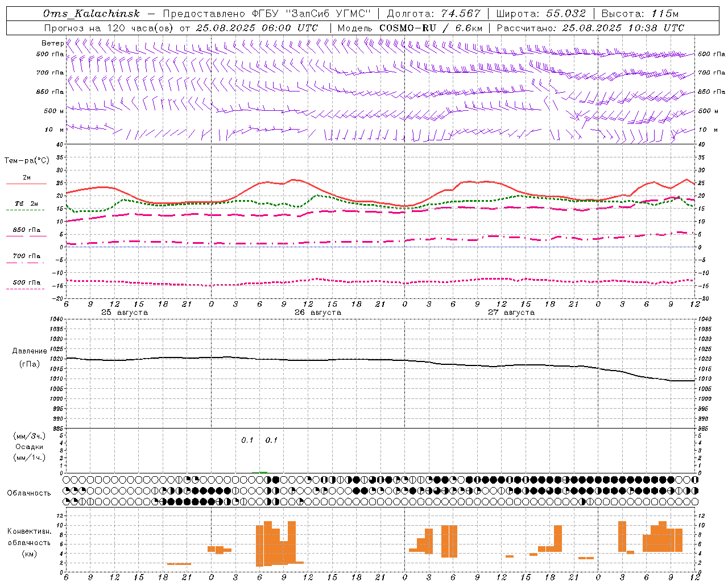728x582 pixels.
Task: Click the second 0.1 precipitation value
Action: (272, 440)
